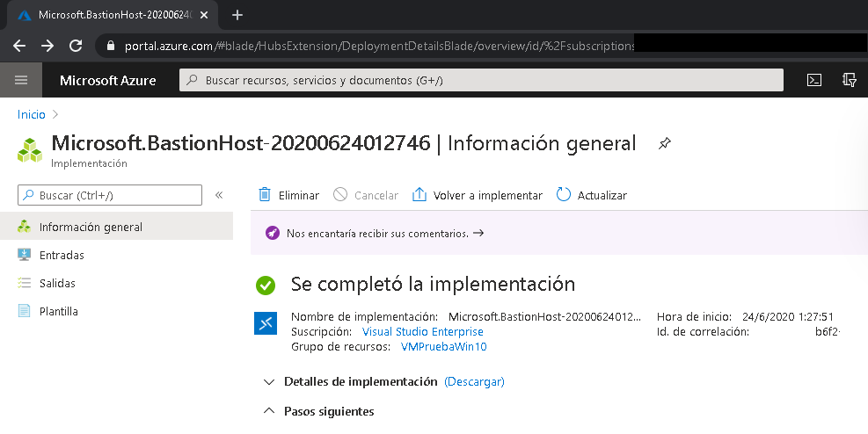
Task: Open a new browser tab
Action: click(x=237, y=15)
